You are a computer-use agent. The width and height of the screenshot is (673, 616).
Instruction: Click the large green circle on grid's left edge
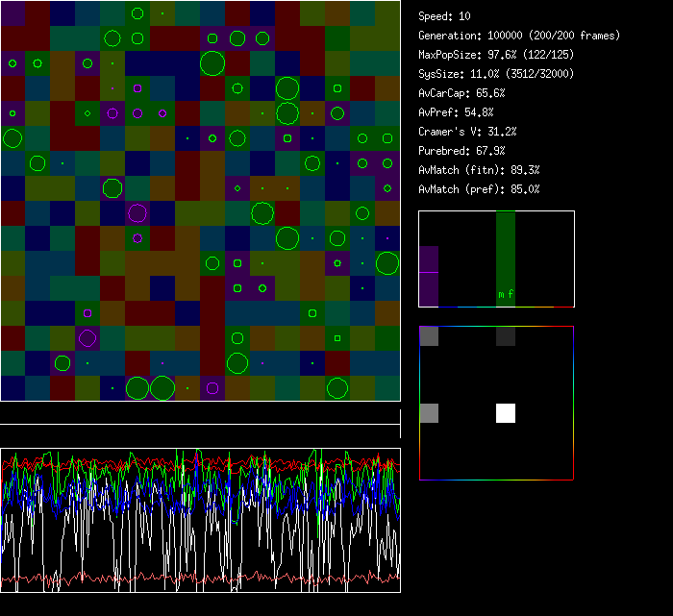point(12,138)
